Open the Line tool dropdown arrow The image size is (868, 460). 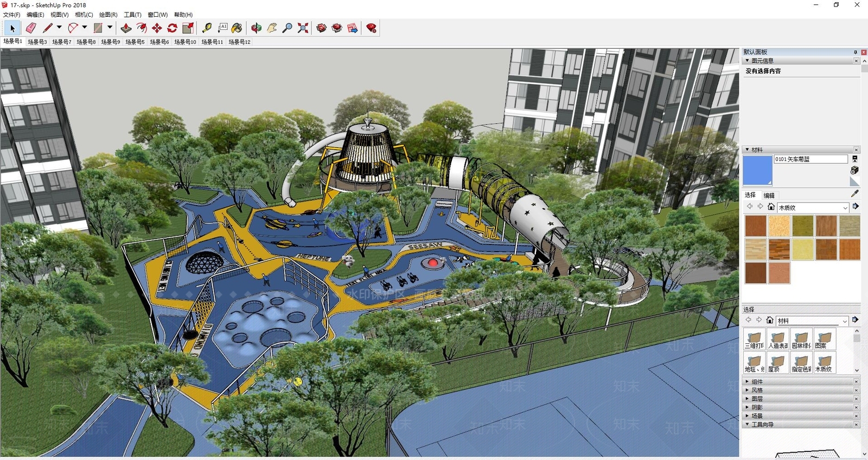[x=59, y=27]
